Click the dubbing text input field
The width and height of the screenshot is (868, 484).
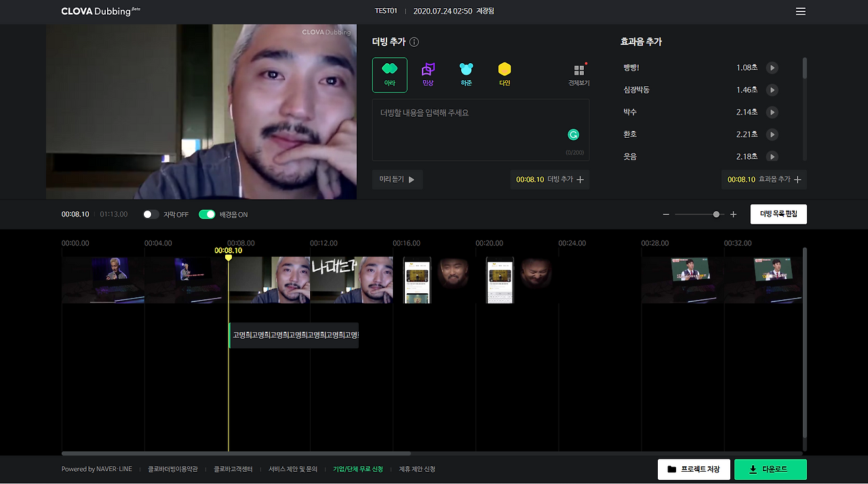(x=481, y=130)
